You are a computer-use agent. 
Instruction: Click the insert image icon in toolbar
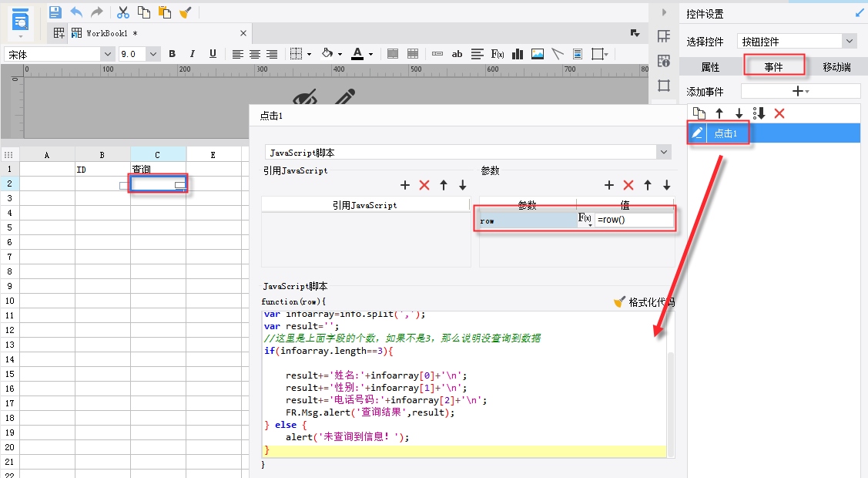click(x=538, y=54)
